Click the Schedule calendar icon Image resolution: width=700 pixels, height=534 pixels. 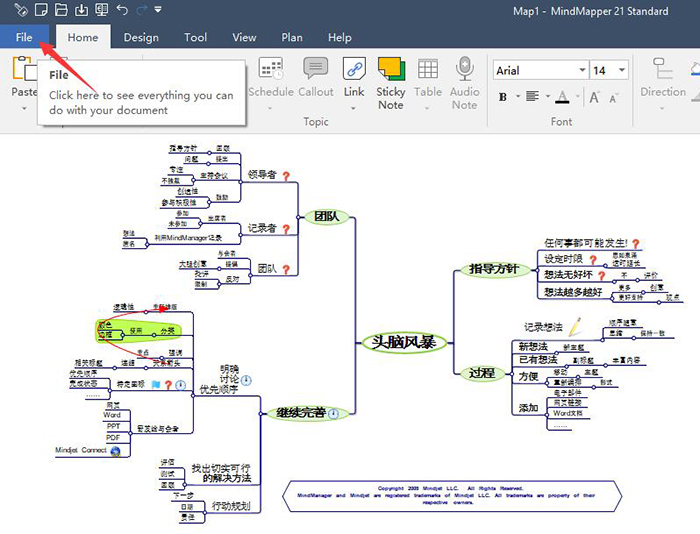click(271, 68)
